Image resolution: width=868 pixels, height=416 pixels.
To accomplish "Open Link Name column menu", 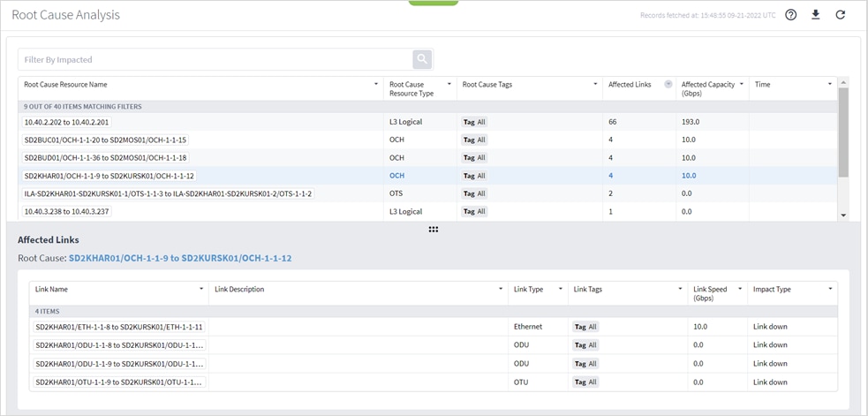I will (201, 289).
